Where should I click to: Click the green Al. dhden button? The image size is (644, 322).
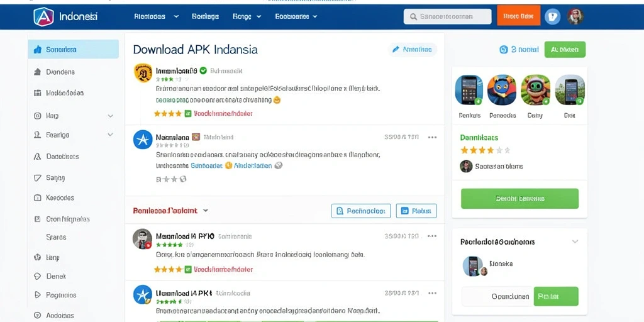(x=565, y=50)
